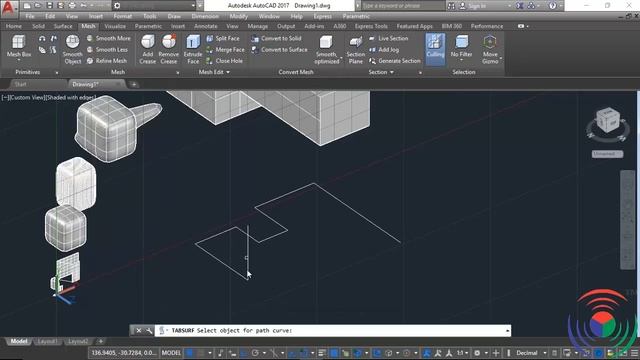Open the Mesh panel dialog launcher arrow
The image size is (640, 360).
178,73
